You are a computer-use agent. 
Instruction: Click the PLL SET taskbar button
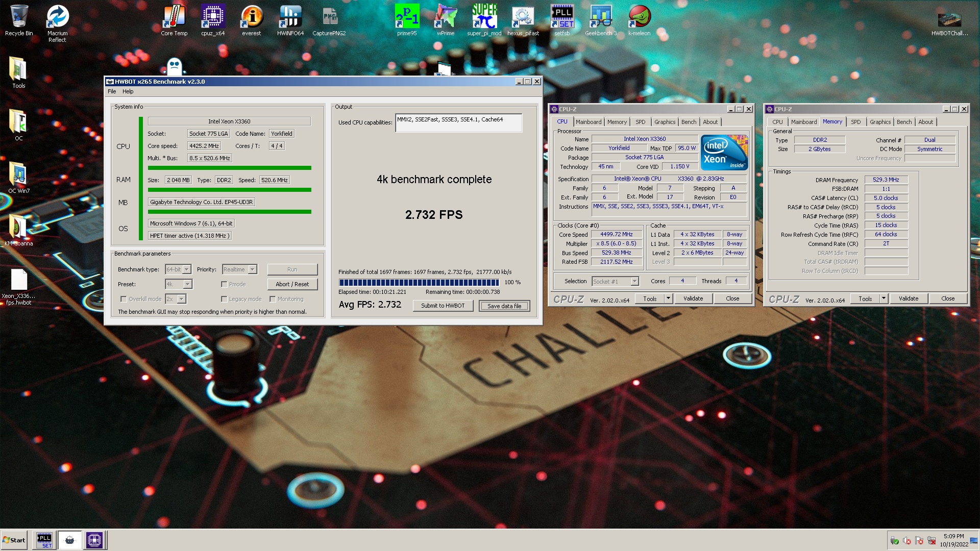coord(44,540)
